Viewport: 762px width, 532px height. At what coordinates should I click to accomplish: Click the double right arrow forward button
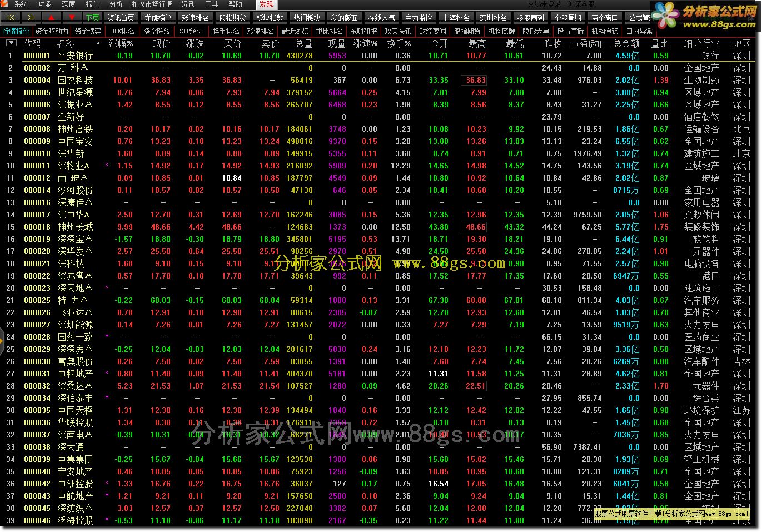pyautogui.click(x=31, y=18)
